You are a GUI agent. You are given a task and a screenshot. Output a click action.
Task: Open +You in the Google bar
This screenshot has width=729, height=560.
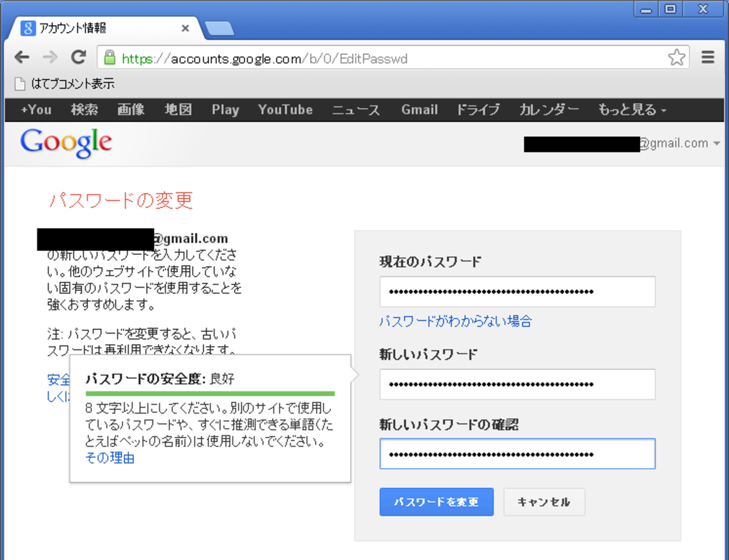tap(36, 110)
